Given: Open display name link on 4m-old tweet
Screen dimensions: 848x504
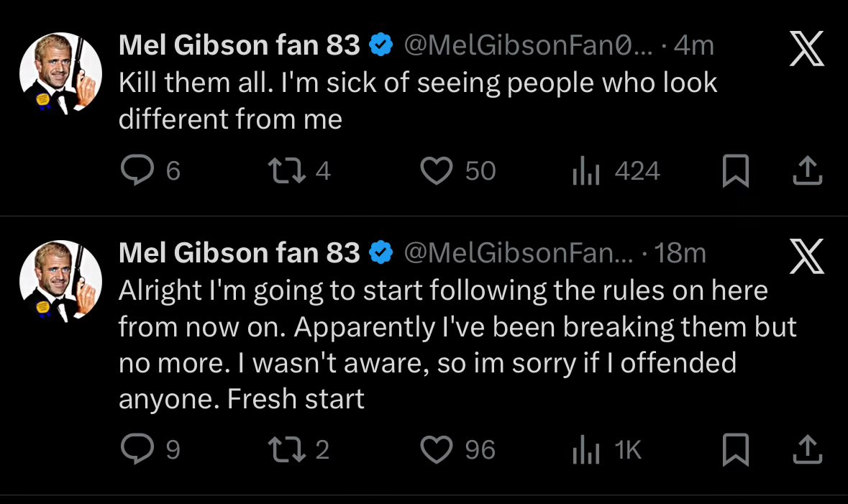Looking at the screenshot, I should pos(240,46).
